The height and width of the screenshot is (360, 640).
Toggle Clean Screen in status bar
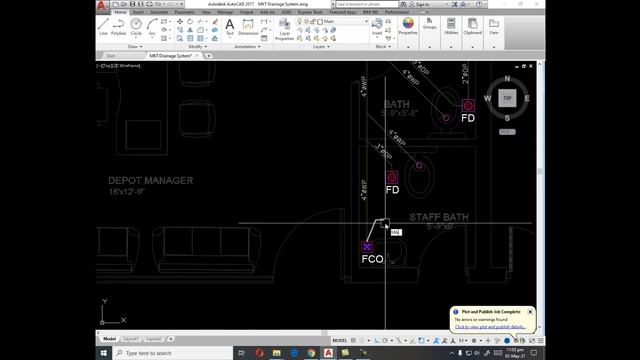point(532,340)
